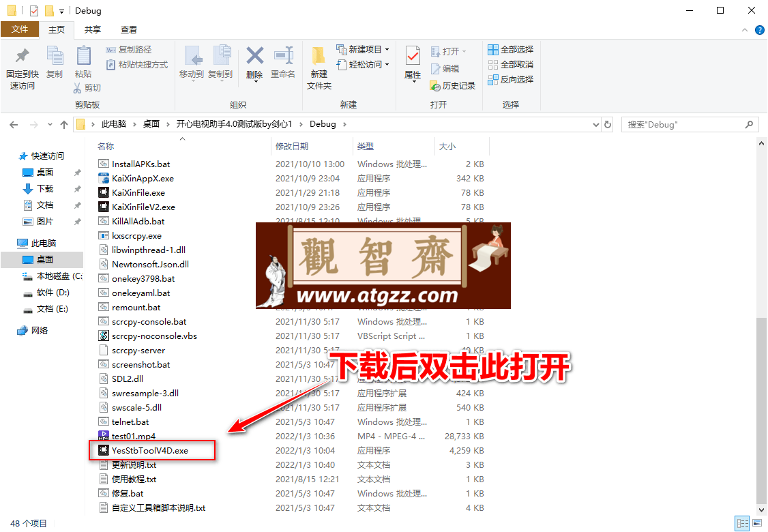Click 此电脑 in the address breadcrumb
This screenshot has width=768, height=532.
pos(114,124)
